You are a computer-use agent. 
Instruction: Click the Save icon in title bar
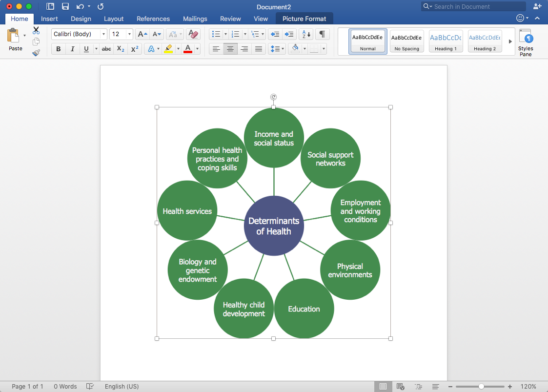coord(65,6)
